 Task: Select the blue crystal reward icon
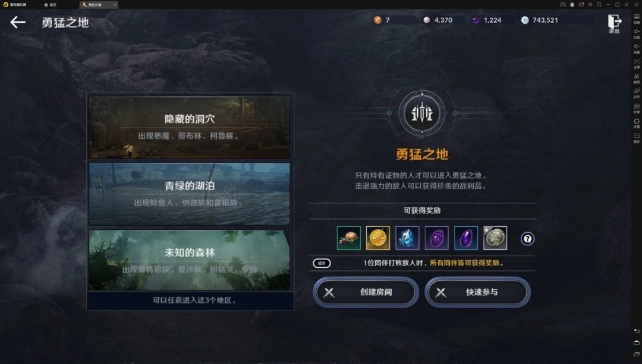[x=407, y=238]
